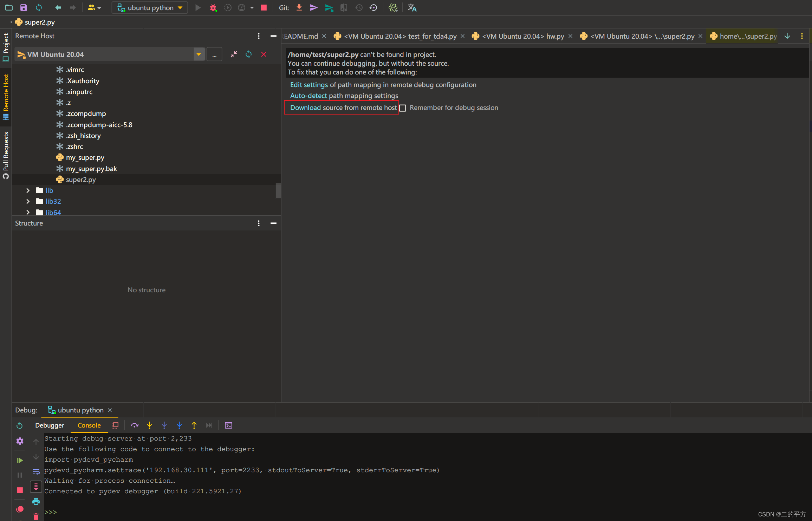The image size is (812, 521).
Task: Click the Debug bug icon in toolbar
Action: coord(213,8)
